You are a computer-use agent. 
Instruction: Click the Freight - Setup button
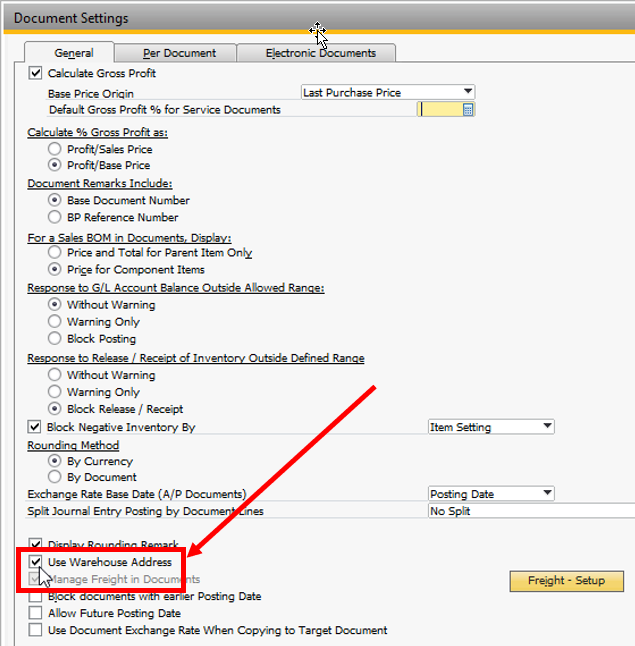tap(567, 581)
